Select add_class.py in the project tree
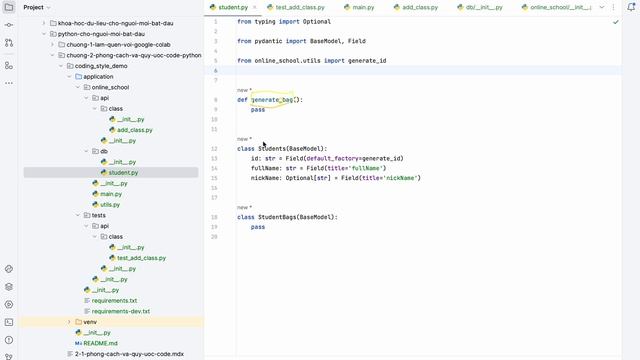Image resolution: width=640 pixels, height=360 pixels. click(x=135, y=130)
